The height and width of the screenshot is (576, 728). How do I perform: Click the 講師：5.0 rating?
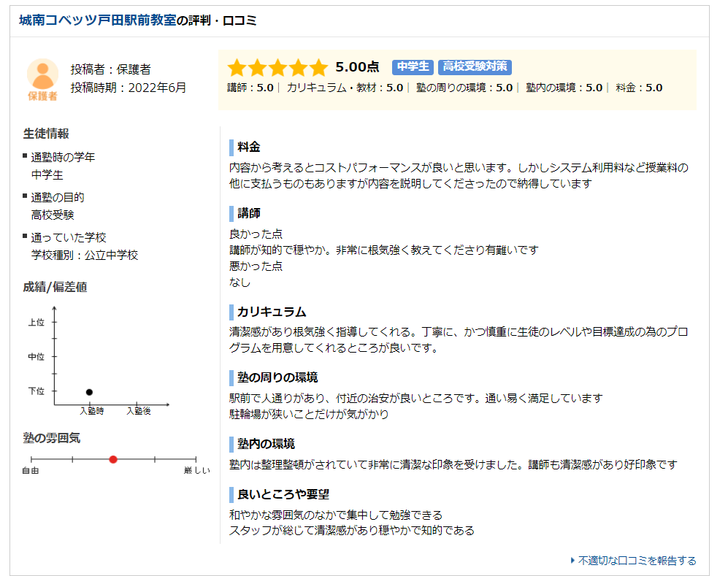pyautogui.click(x=250, y=88)
